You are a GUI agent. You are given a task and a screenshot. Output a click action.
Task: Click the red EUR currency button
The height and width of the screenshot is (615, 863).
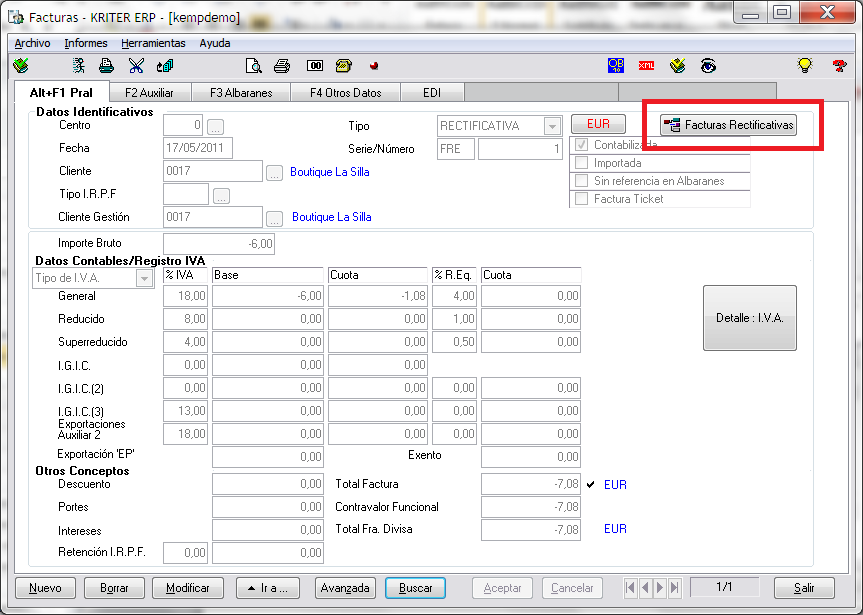[x=598, y=124]
